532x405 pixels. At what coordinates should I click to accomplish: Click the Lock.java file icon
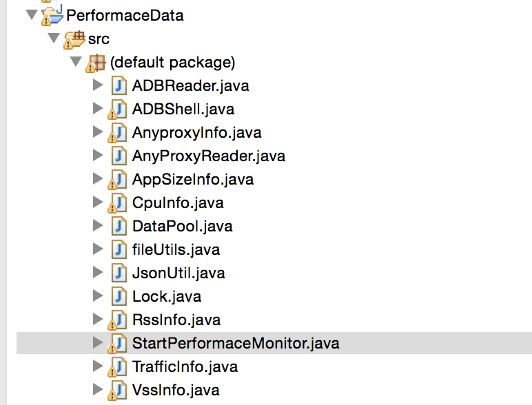(119, 296)
